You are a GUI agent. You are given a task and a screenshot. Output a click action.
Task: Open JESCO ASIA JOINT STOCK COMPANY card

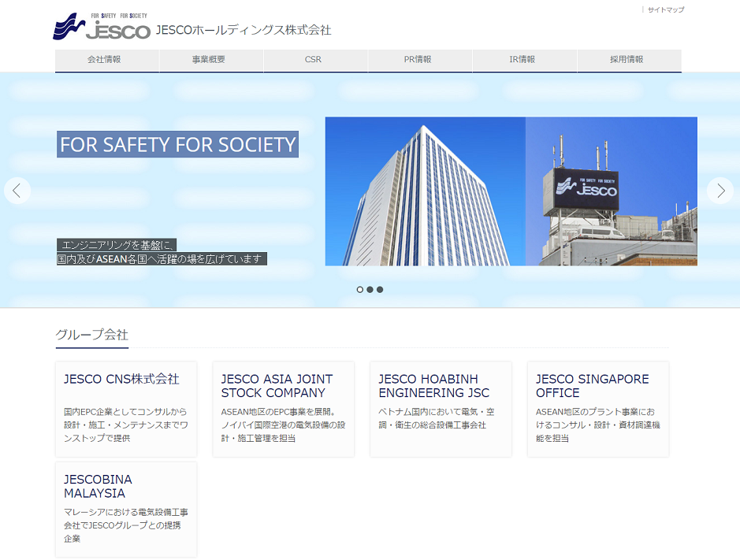(x=283, y=409)
